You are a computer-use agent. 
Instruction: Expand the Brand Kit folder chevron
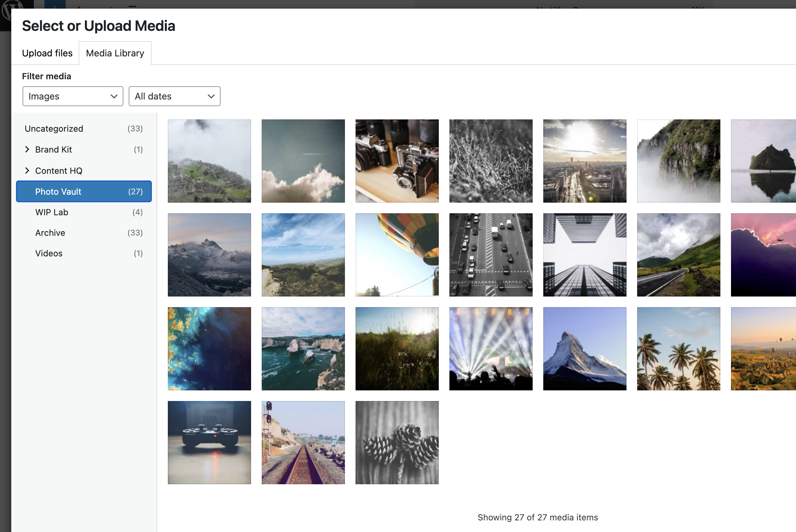[x=27, y=150]
